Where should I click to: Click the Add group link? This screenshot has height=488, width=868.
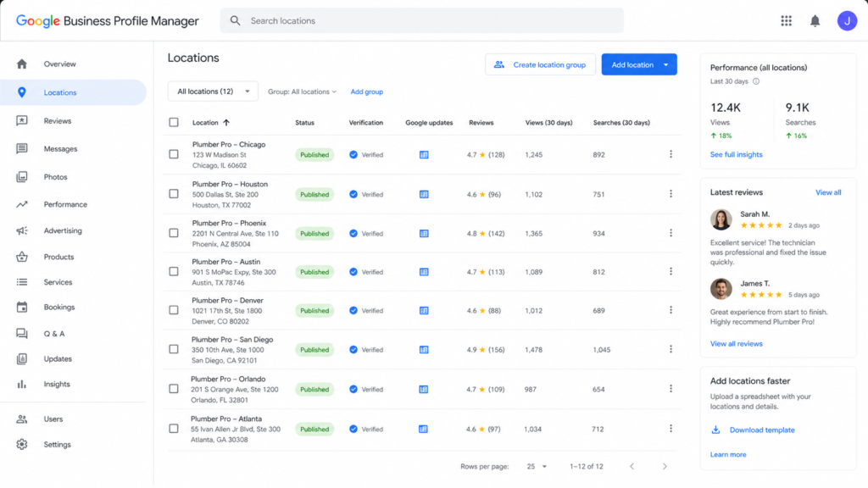(x=366, y=91)
